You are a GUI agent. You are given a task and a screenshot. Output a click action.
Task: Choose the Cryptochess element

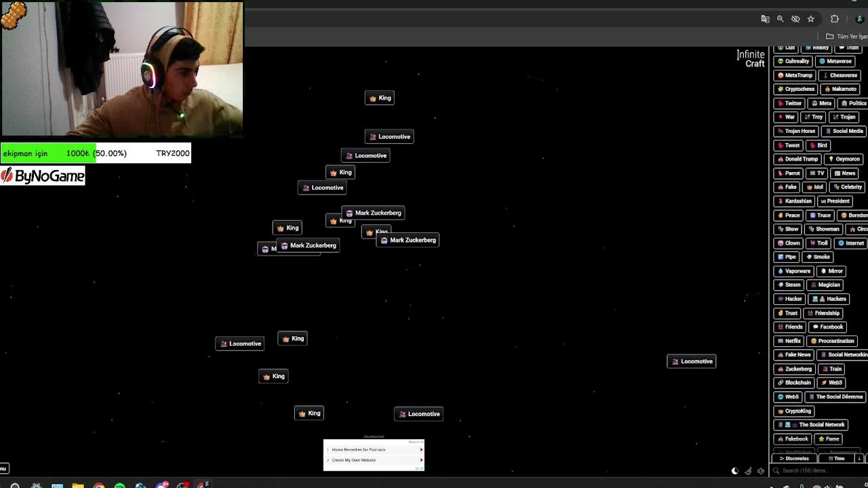796,89
